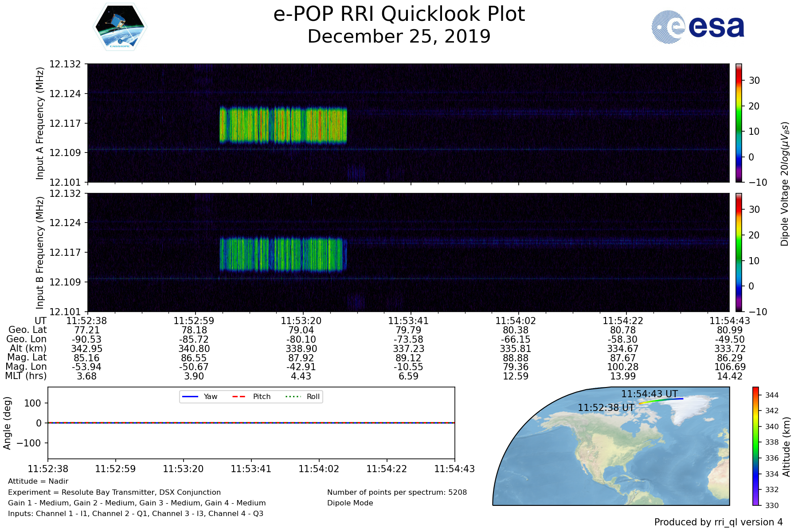Click the e-POP RRI Quicklook Plot title
The height and width of the screenshot is (532, 798).
pyautogui.click(x=399, y=14)
